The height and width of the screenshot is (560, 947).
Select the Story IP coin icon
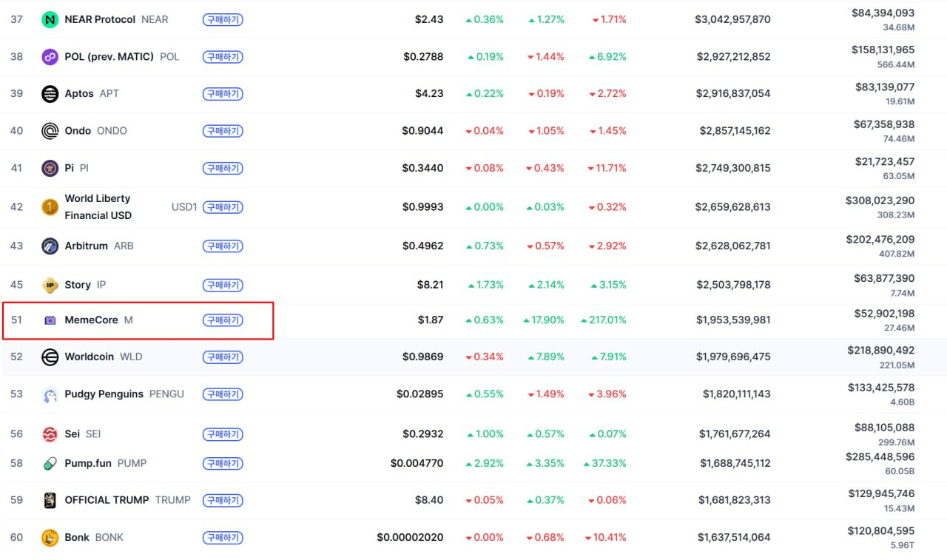(x=50, y=285)
